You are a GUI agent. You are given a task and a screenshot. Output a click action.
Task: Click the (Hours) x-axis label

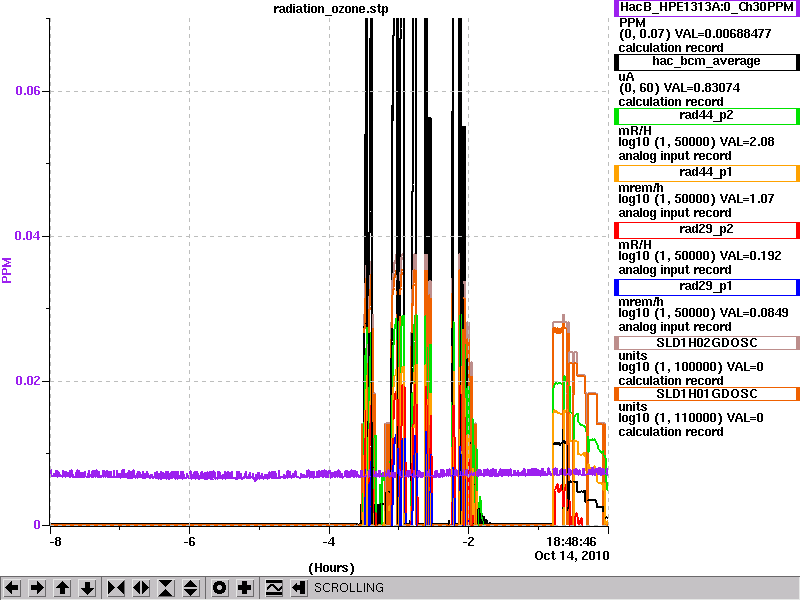tap(332, 568)
